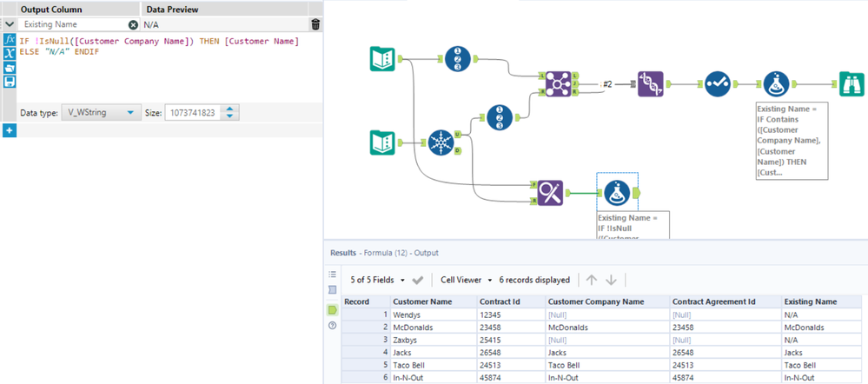
Task: Select the upper Input Data tool
Action: click(382, 59)
